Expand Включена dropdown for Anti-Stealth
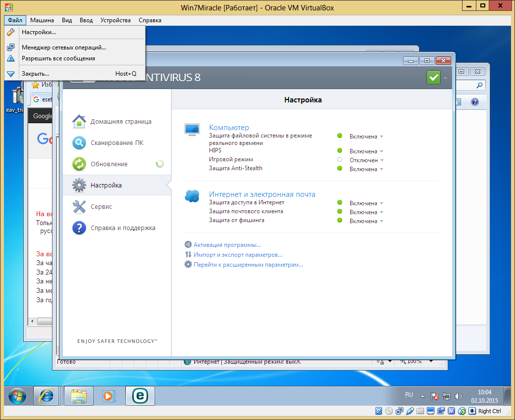Screen dimensions: 515x420 click(366, 169)
